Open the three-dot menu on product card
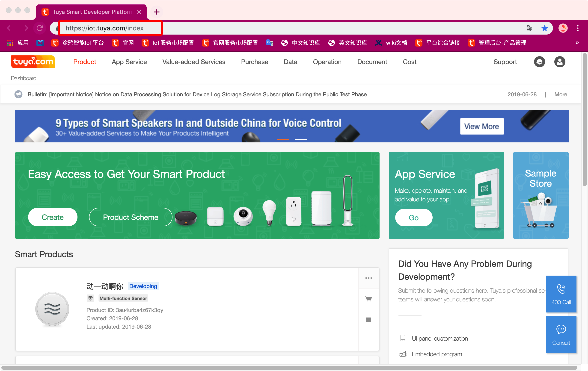Viewport: 588px width, 371px height. pos(368,278)
